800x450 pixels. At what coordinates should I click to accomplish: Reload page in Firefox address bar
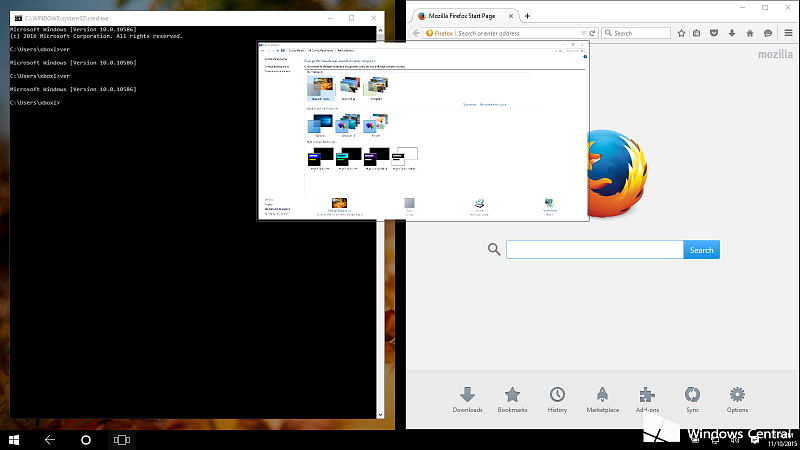(592, 33)
